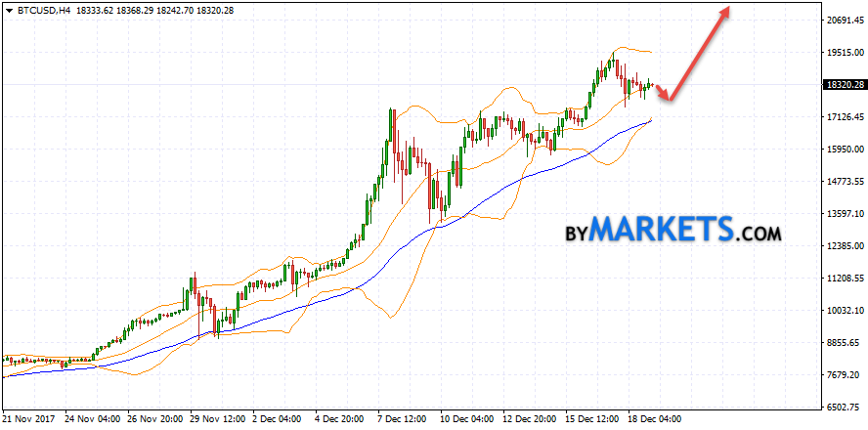Click the 17126.45 price level label

point(842,117)
